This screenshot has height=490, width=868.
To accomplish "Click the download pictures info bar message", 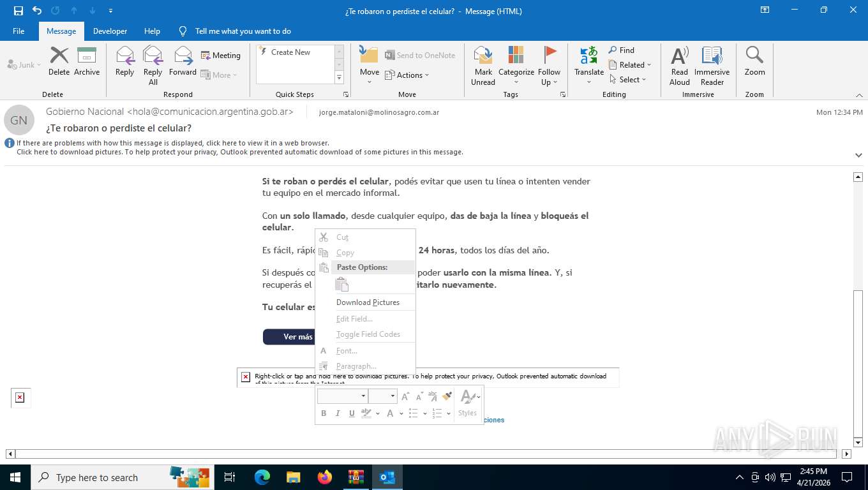I will [240, 152].
